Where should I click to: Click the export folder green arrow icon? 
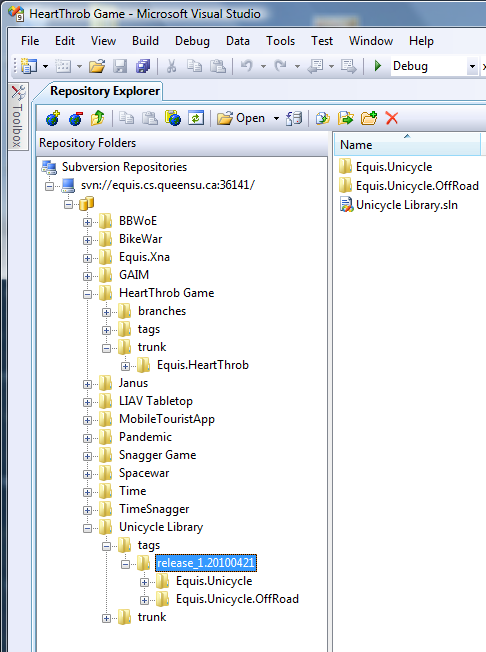(346, 119)
